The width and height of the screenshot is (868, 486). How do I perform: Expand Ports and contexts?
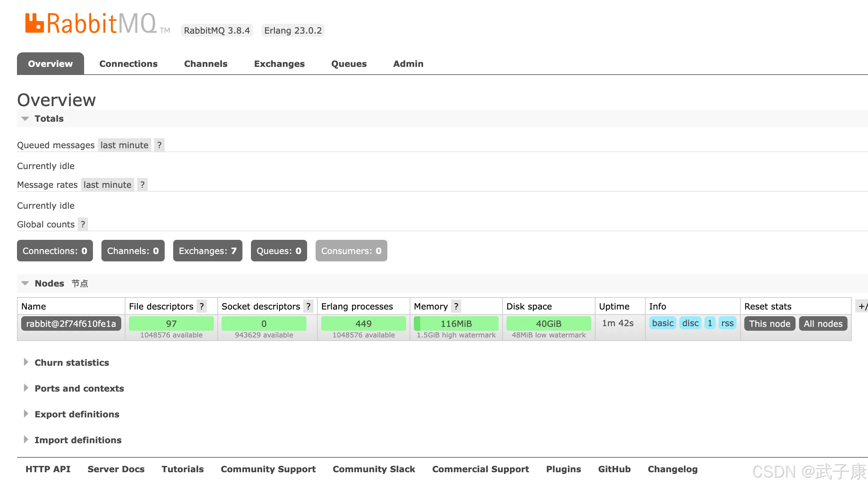point(79,388)
